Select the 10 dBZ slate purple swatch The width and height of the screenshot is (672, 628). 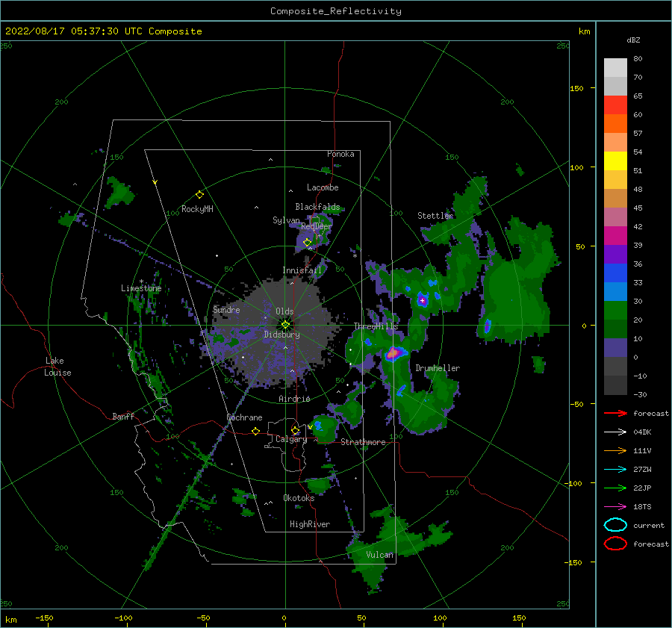click(x=615, y=348)
